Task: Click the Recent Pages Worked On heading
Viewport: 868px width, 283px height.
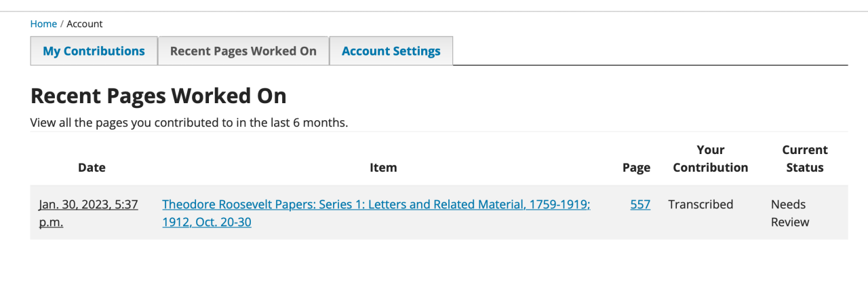Action: pos(158,96)
